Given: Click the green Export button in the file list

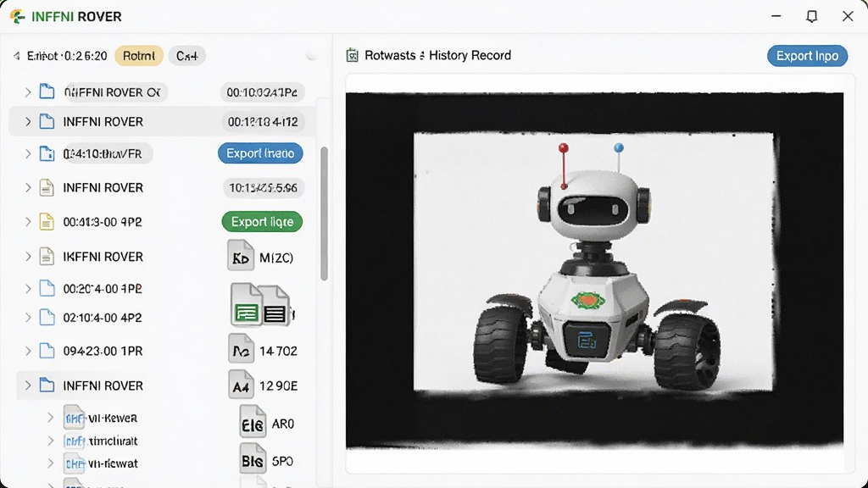Looking at the screenshot, I should [x=263, y=222].
